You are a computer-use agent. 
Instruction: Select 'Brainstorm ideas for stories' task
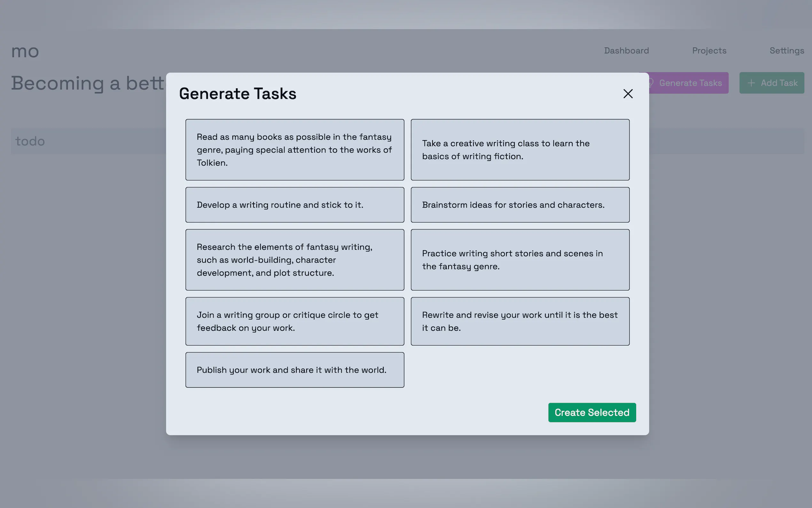(519, 205)
